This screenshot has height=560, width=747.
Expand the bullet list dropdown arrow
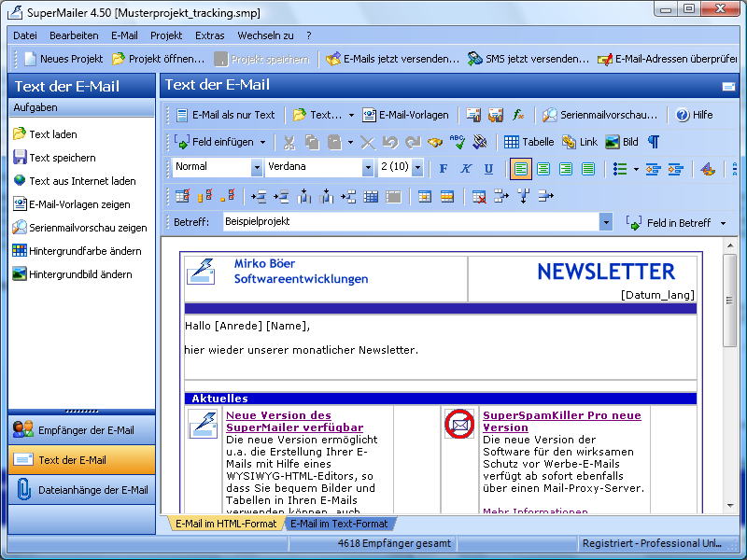636,169
